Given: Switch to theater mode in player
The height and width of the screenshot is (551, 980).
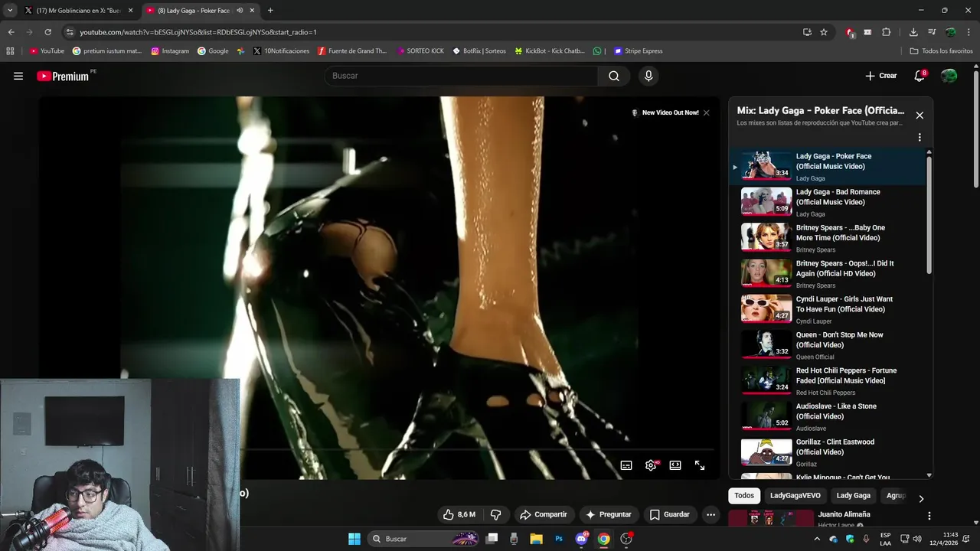Looking at the screenshot, I should [675, 465].
